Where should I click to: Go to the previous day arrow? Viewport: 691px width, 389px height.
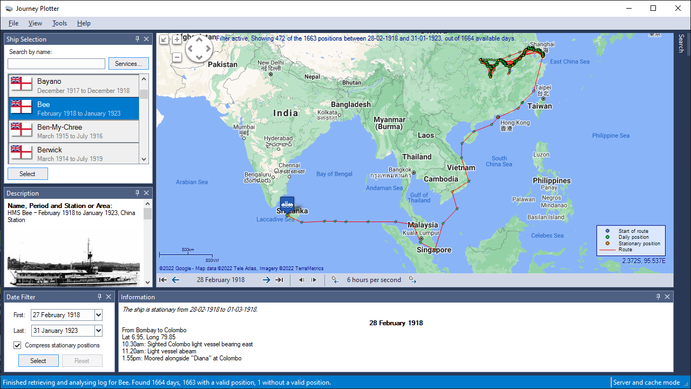(x=175, y=280)
